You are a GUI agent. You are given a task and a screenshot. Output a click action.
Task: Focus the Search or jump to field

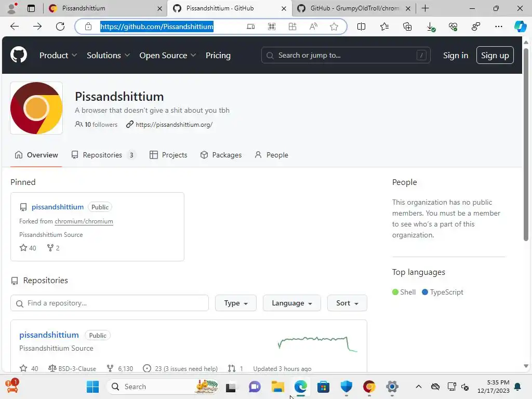345,55
